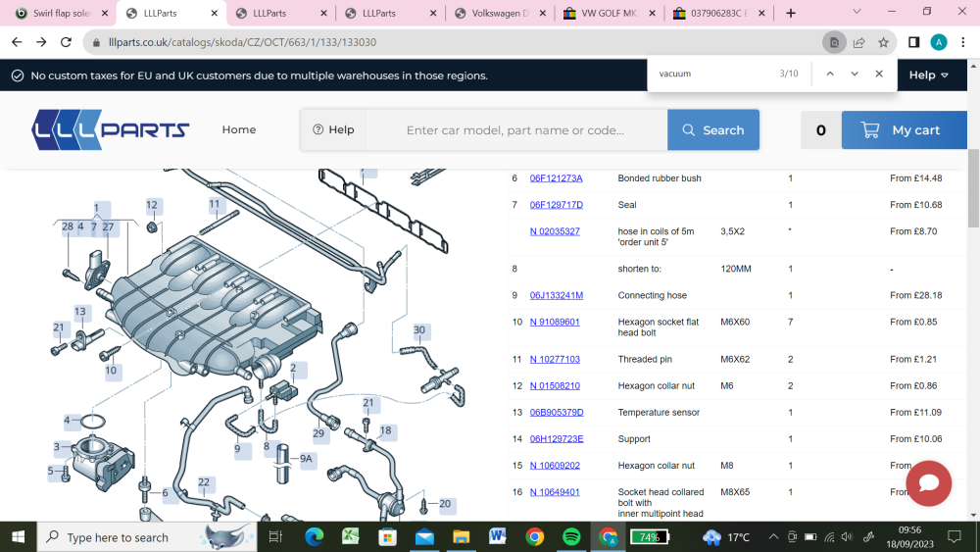
Task: Expand the Help dropdown in top banner
Action: (928, 75)
